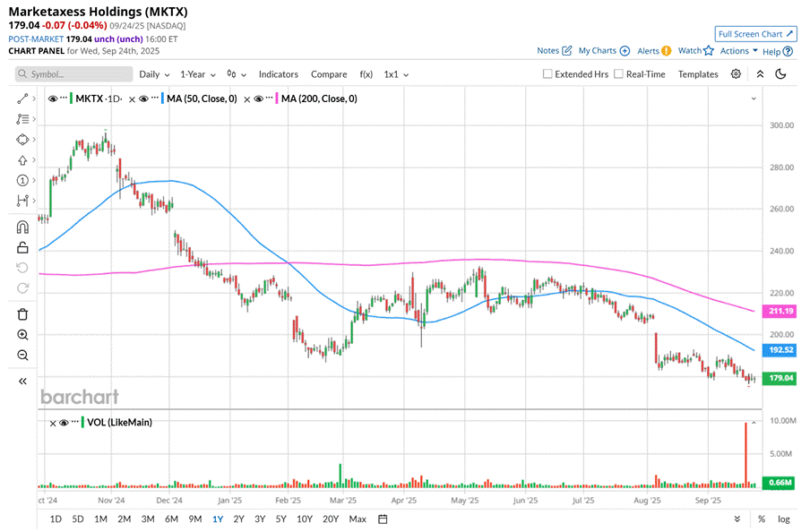Collapse the indicator legend chevron
This screenshot has height=532, width=810.
754,99
